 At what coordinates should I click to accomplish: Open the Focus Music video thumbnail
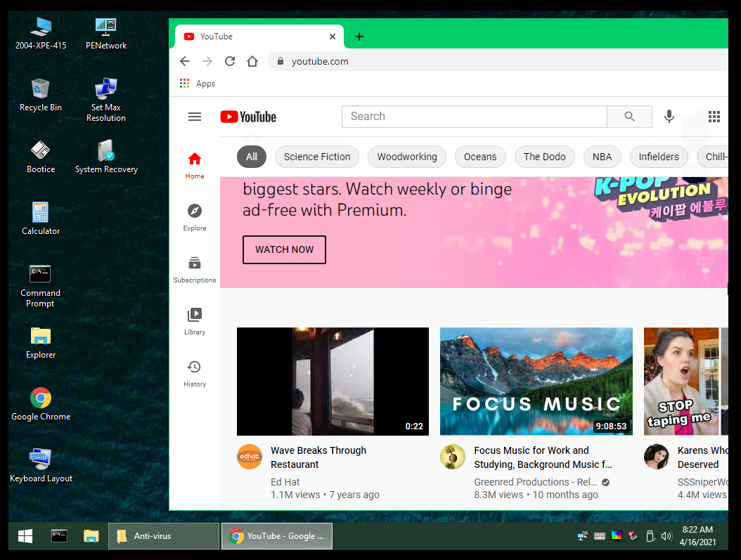pyautogui.click(x=536, y=382)
